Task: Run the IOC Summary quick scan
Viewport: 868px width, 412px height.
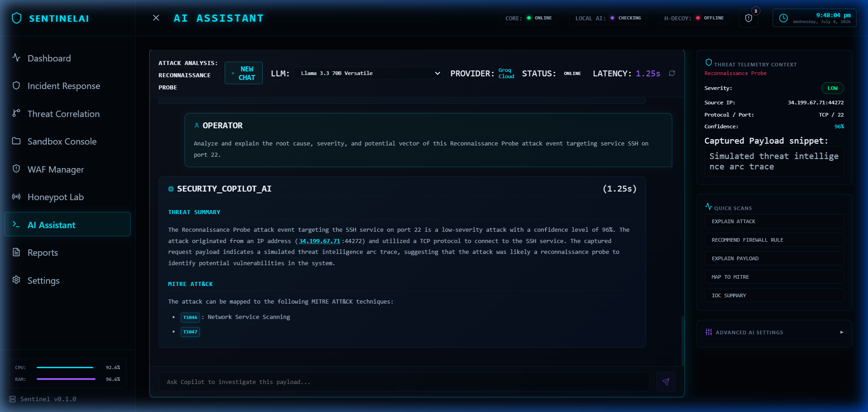Action: (x=774, y=295)
